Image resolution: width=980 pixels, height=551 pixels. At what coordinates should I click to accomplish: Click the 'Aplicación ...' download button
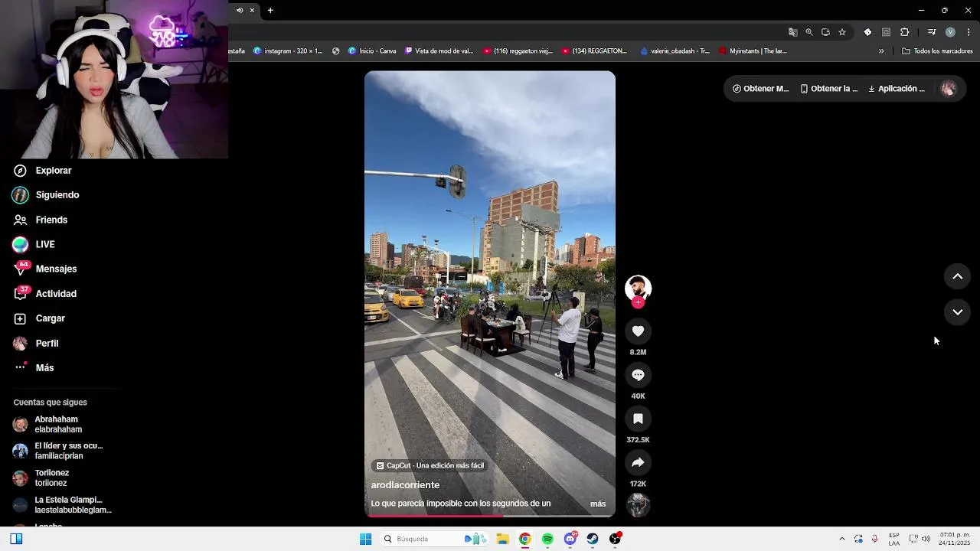pyautogui.click(x=897, y=89)
